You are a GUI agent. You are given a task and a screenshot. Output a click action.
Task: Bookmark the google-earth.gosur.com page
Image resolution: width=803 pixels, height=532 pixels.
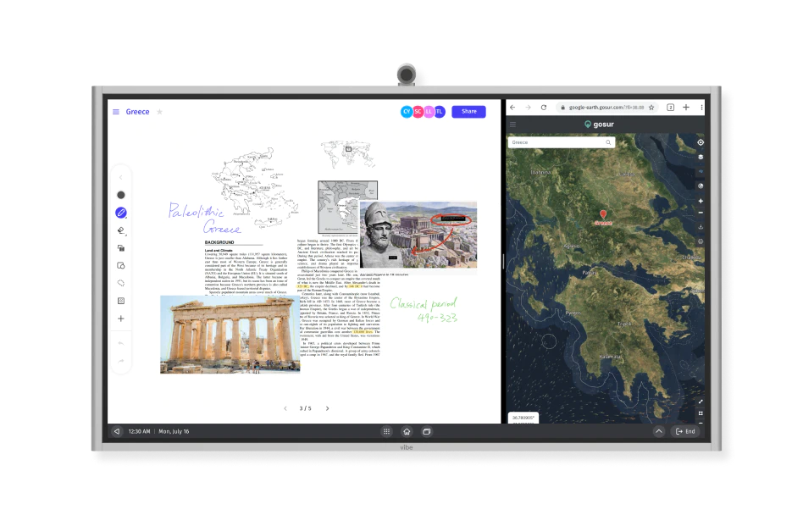(x=652, y=108)
